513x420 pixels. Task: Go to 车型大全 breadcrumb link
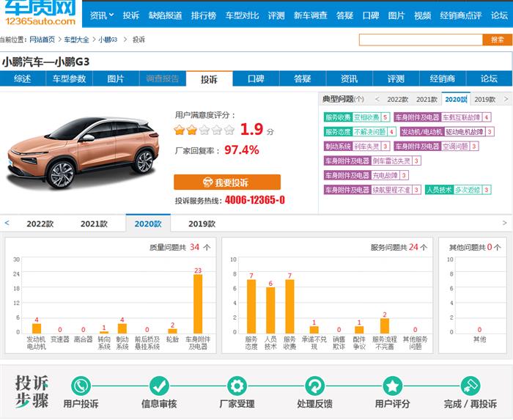click(76, 40)
